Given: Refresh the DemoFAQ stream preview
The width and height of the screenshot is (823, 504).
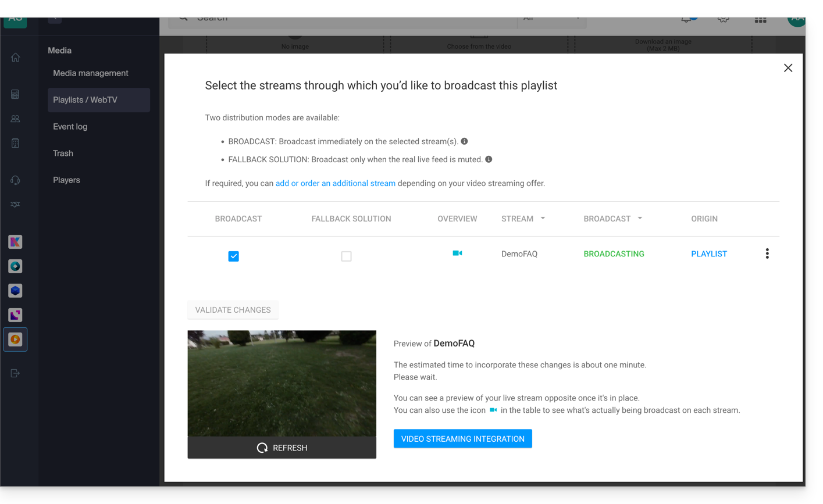Looking at the screenshot, I should point(282,448).
